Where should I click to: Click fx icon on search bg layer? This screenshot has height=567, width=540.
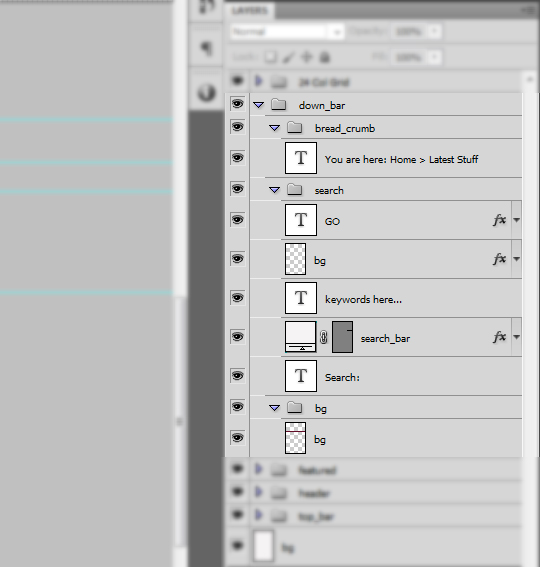pyautogui.click(x=499, y=259)
